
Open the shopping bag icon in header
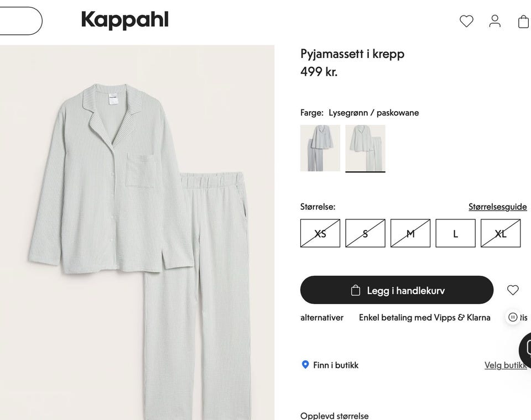[x=524, y=22]
